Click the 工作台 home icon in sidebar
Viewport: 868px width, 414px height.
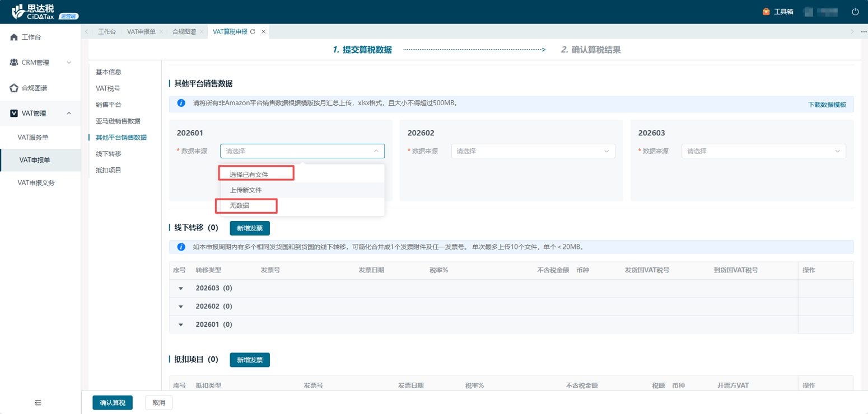[14, 37]
